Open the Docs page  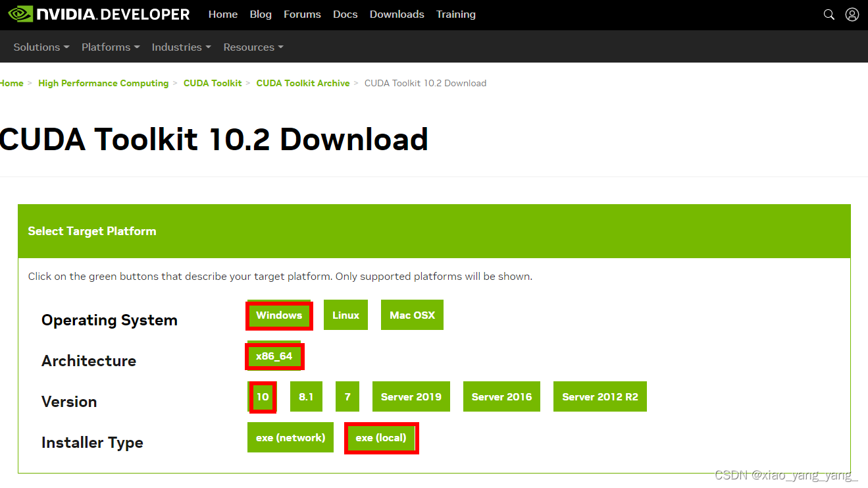click(x=345, y=14)
